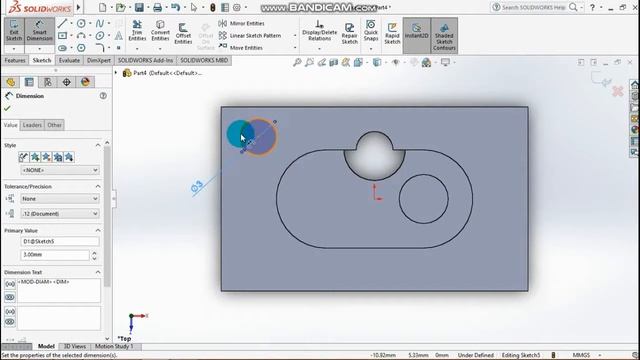The height and width of the screenshot is (360, 640).
Task: Expand the Part4 flyout tree
Action: 116,73
